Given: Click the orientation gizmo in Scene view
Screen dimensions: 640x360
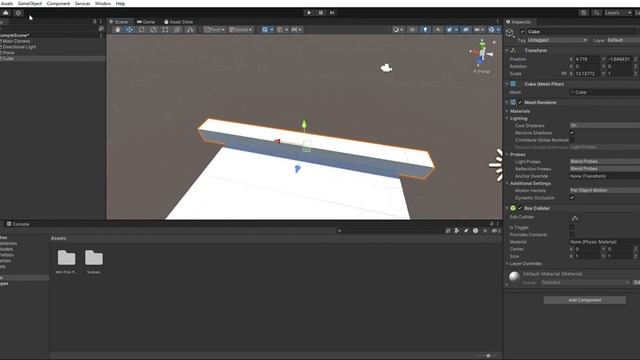Looking at the screenshot, I should tap(482, 53).
